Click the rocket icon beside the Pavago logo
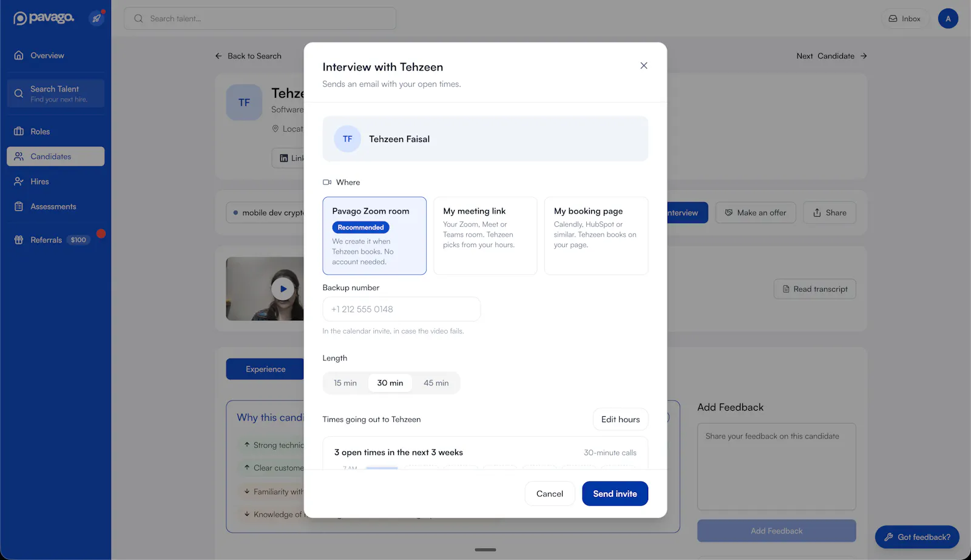971x560 pixels. [96, 18]
